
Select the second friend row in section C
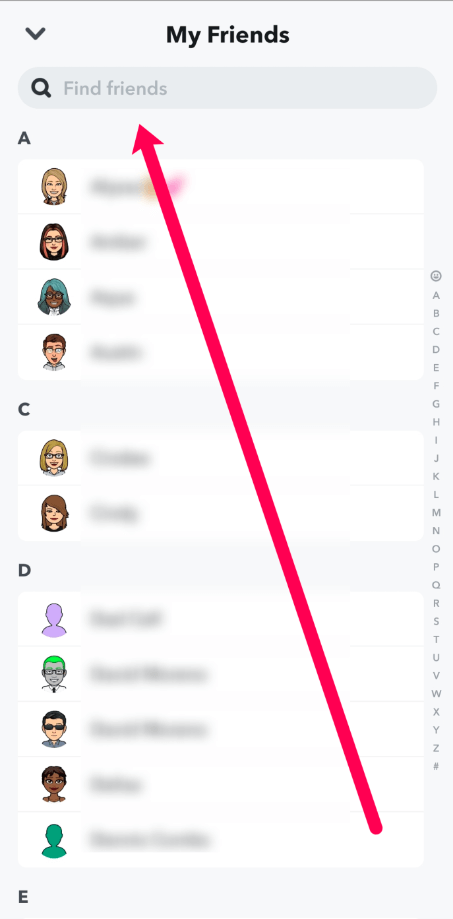pyautogui.click(x=220, y=513)
